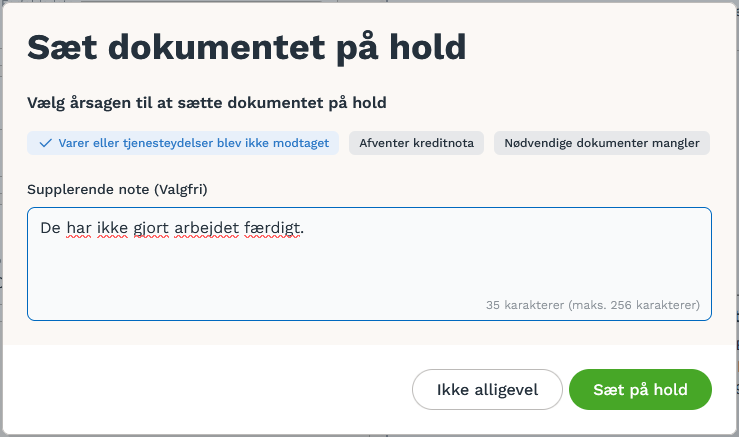
Task: Cancel with the 'Ikke alligevel' button
Action: [487, 389]
